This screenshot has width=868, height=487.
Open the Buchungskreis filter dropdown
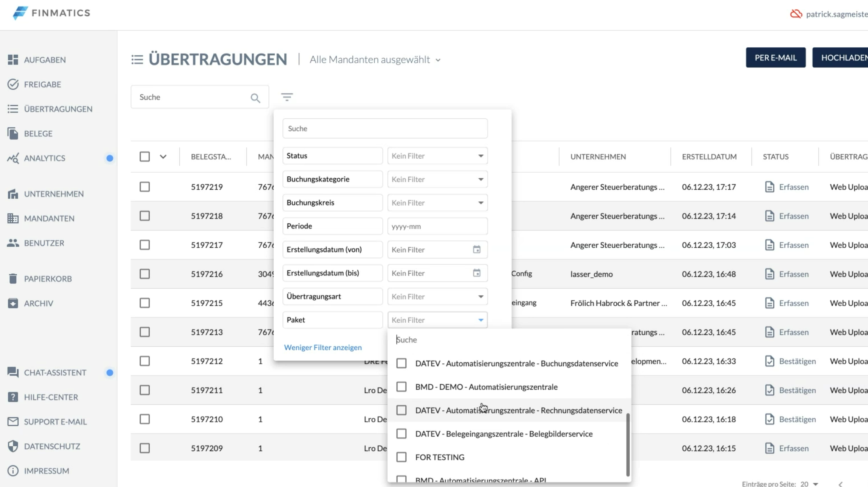tap(437, 203)
